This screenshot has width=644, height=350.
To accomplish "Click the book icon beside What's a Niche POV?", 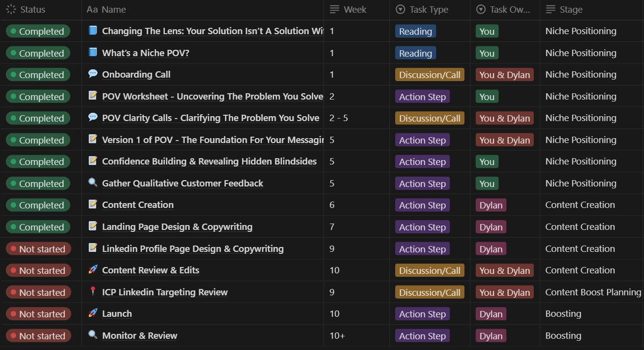I will tap(93, 52).
